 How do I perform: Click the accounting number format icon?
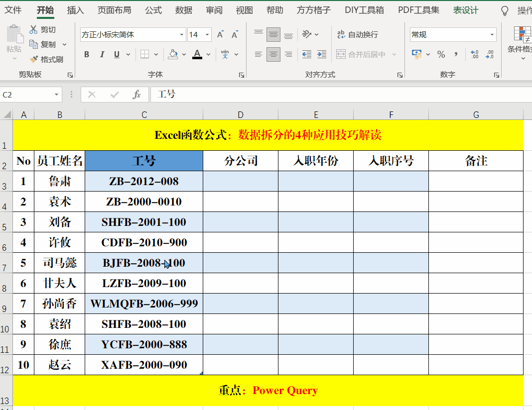point(416,54)
